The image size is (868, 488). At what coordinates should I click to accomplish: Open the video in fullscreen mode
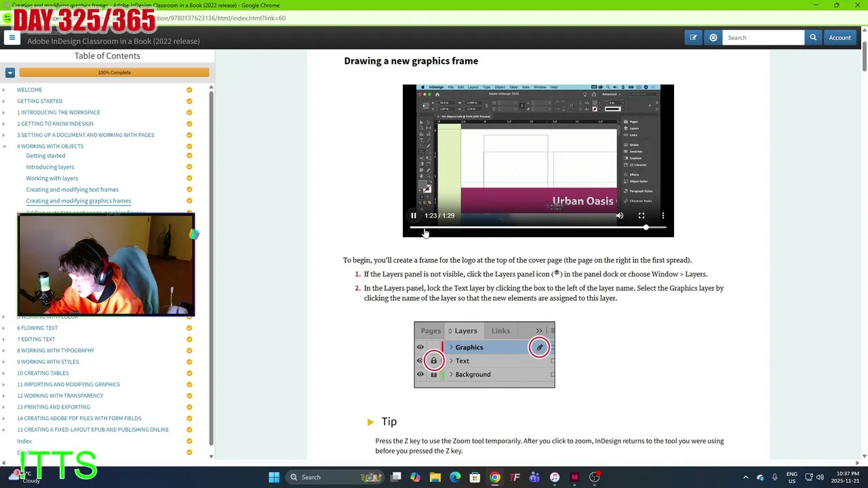[x=641, y=216]
